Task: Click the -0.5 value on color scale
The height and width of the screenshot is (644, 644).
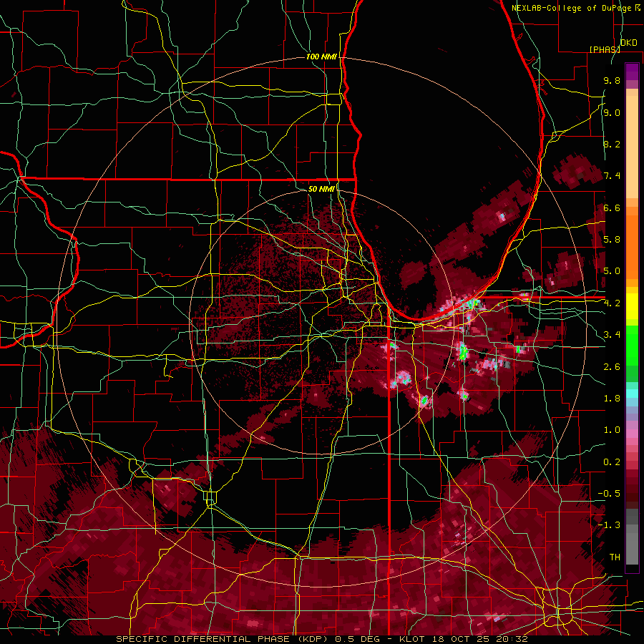Action: [609, 494]
